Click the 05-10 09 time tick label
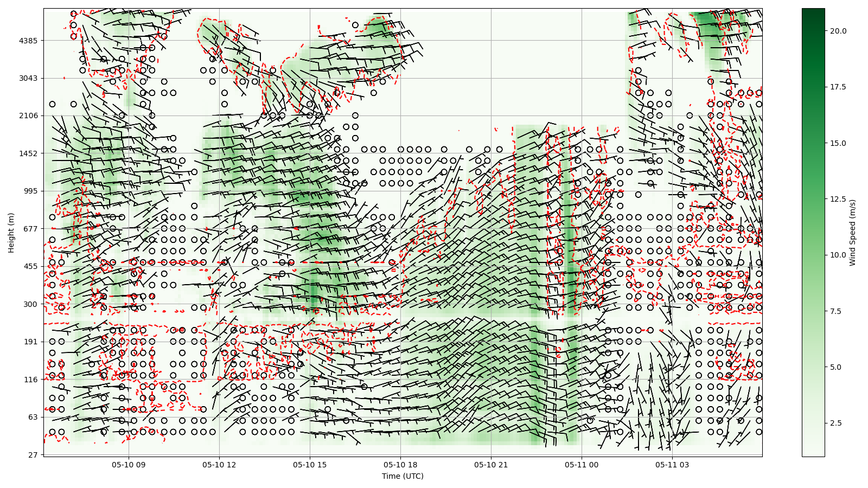The height and width of the screenshot is (488, 868). [x=129, y=465]
